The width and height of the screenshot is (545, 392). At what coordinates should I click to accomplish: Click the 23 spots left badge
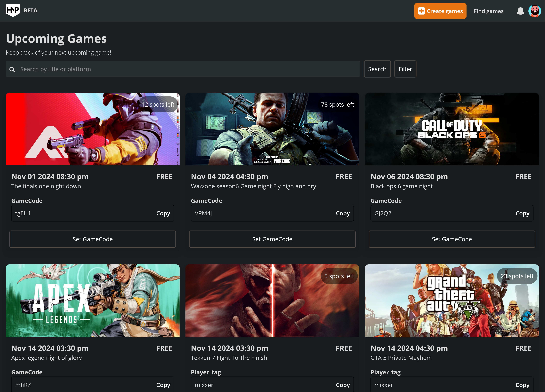point(517,276)
